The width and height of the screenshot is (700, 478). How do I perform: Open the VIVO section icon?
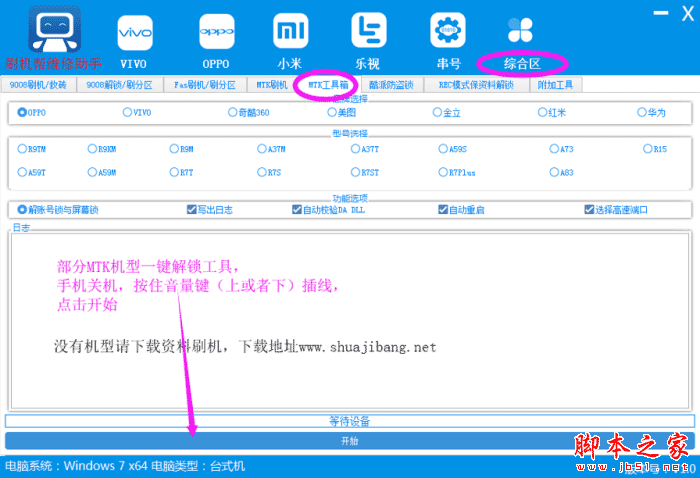click(135, 33)
